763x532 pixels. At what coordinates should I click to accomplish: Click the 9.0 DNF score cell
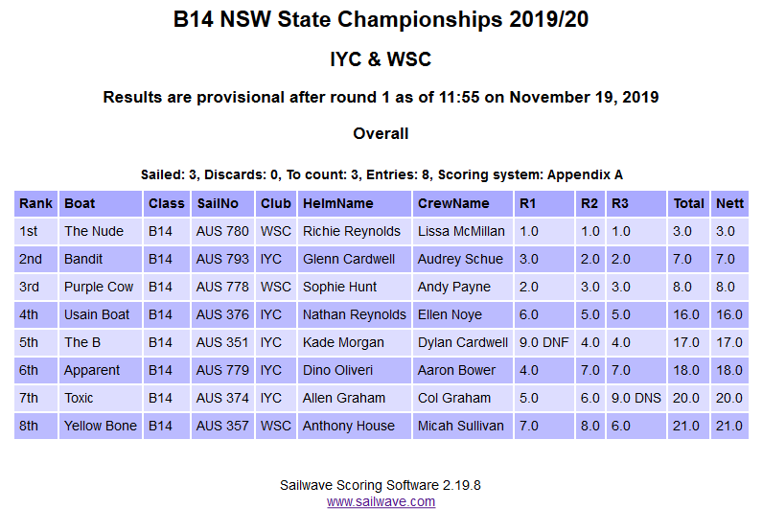pos(544,342)
